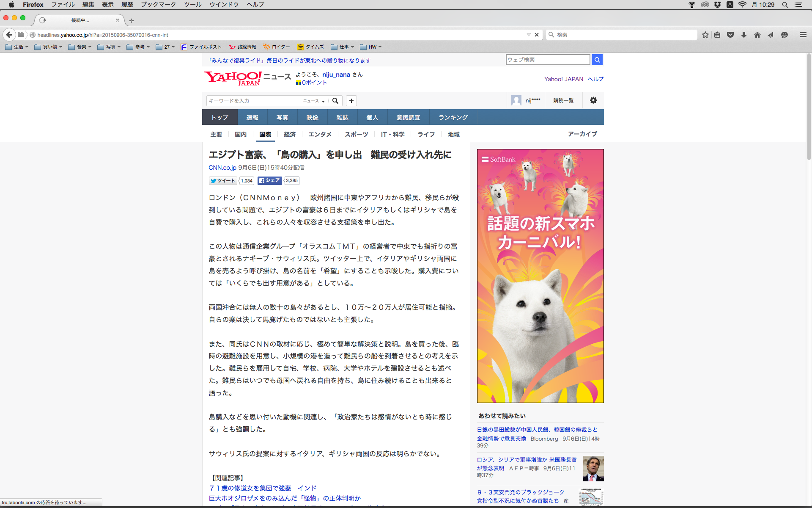Open downloads arrow icon in toolbar

[744, 35]
